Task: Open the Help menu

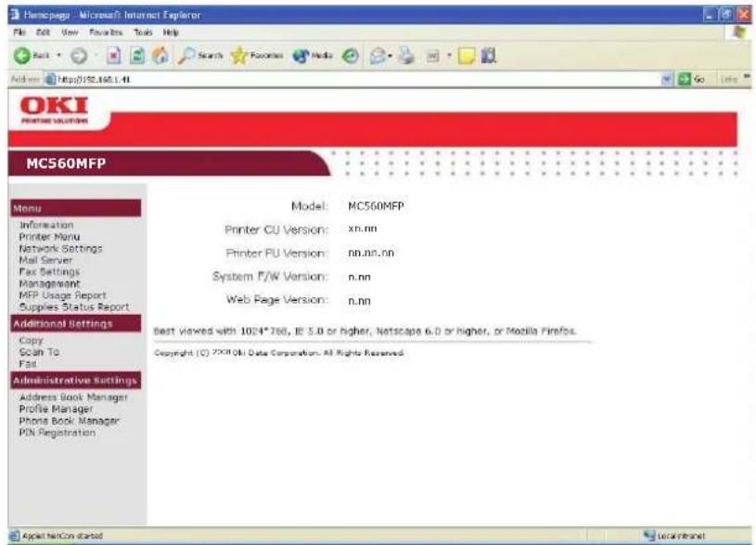Action: 171,32
